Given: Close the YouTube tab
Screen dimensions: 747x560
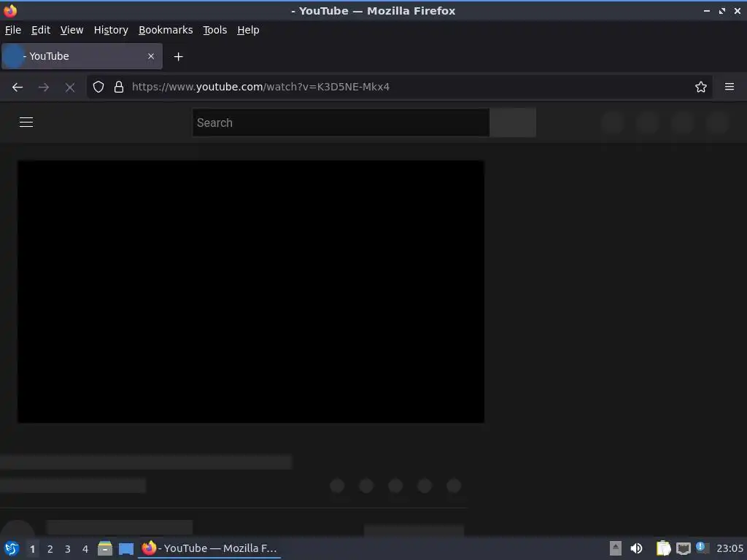Looking at the screenshot, I should tap(150, 56).
